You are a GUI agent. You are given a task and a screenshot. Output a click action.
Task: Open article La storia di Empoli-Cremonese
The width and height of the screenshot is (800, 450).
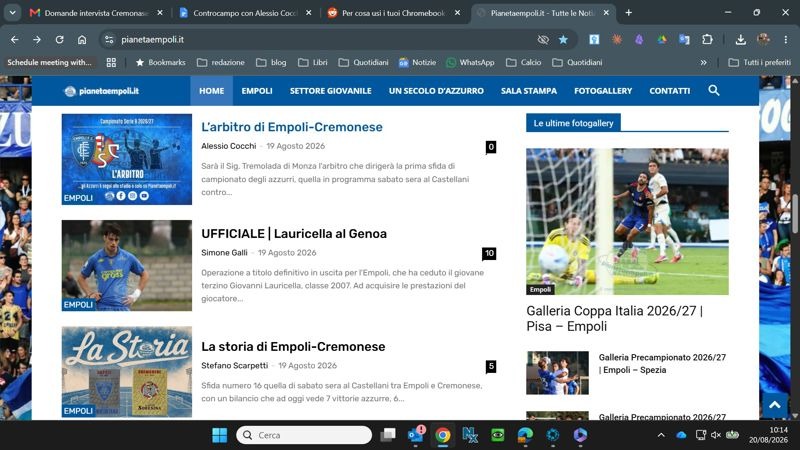(x=293, y=346)
